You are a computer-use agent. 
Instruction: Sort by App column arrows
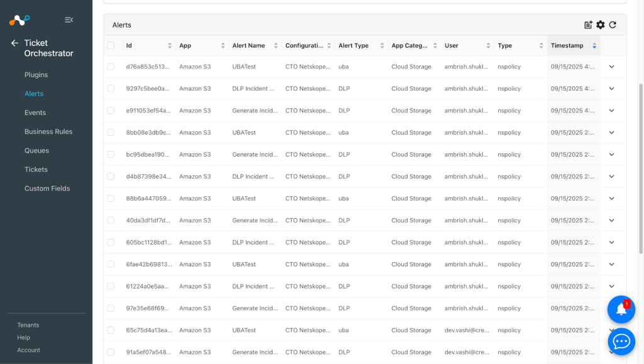tap(223, 45)
